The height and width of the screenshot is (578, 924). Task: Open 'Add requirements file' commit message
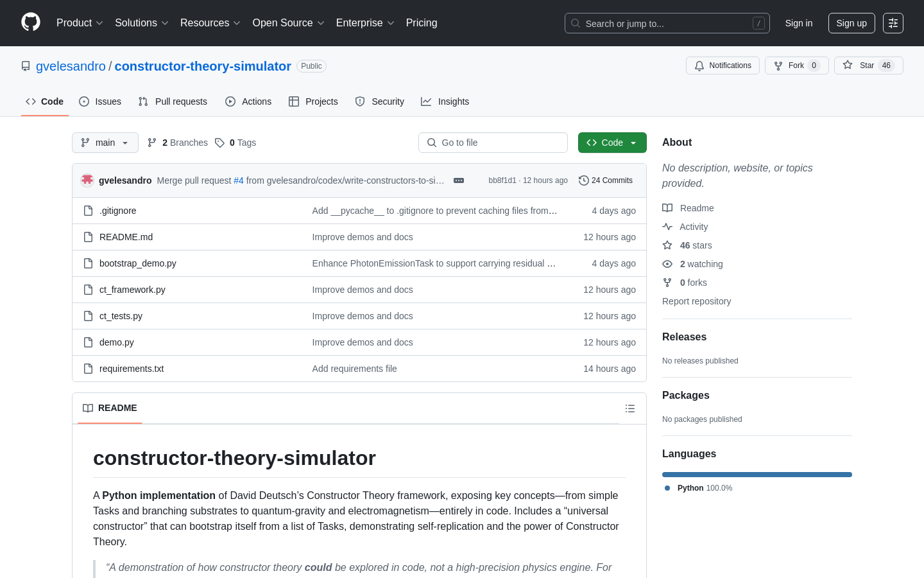click(355, 369)
